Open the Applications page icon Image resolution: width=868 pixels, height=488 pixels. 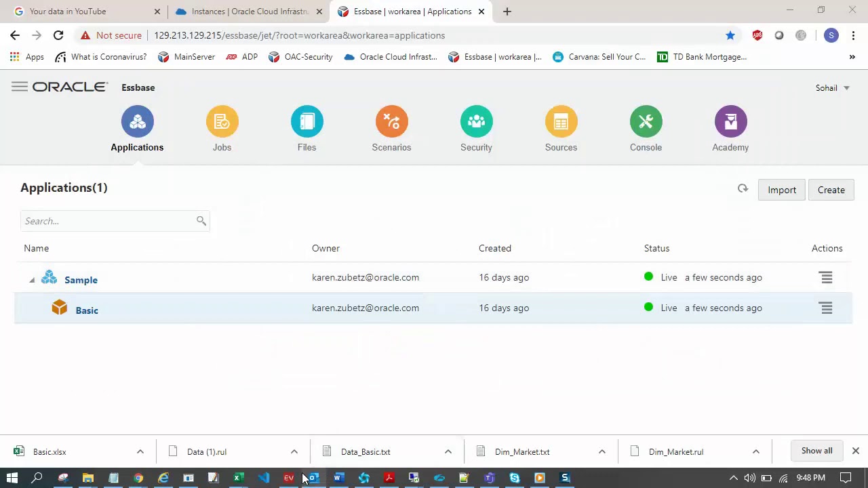pyautogui.click(x=137, y=121)
